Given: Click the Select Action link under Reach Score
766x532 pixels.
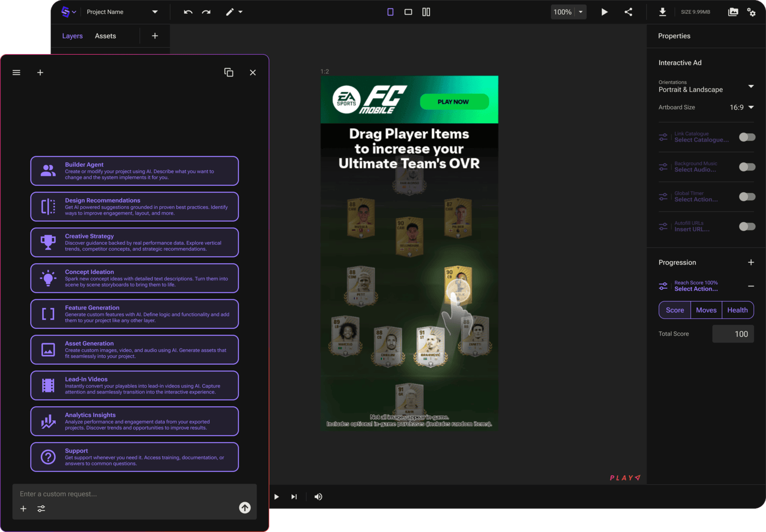Looking at the screenshot, I should point(696,289).
